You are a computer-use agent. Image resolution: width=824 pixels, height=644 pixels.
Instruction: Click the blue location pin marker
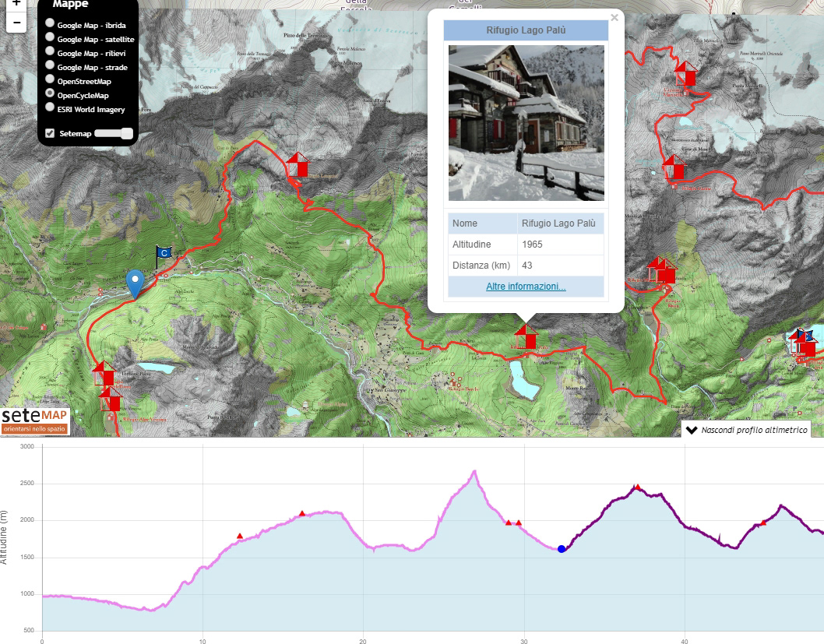[x=136, y=283]
